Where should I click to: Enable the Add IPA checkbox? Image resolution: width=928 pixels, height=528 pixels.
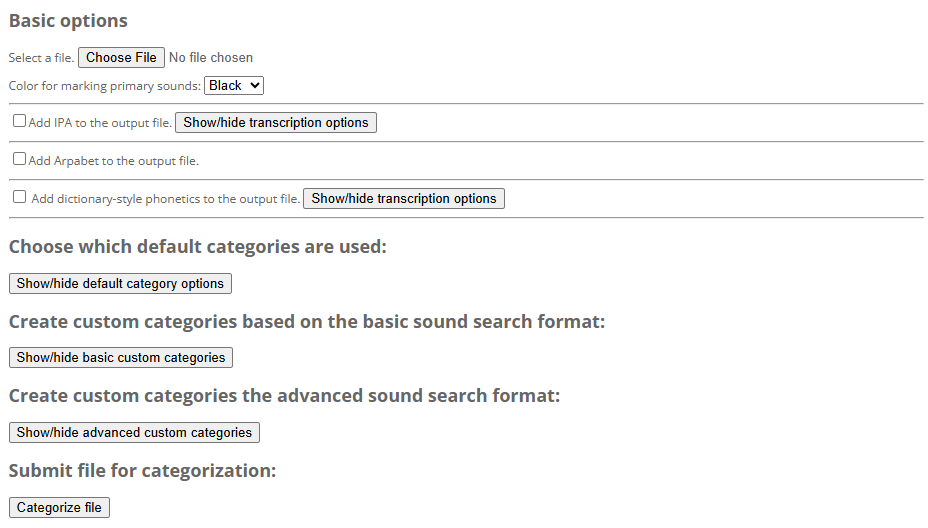20,121
